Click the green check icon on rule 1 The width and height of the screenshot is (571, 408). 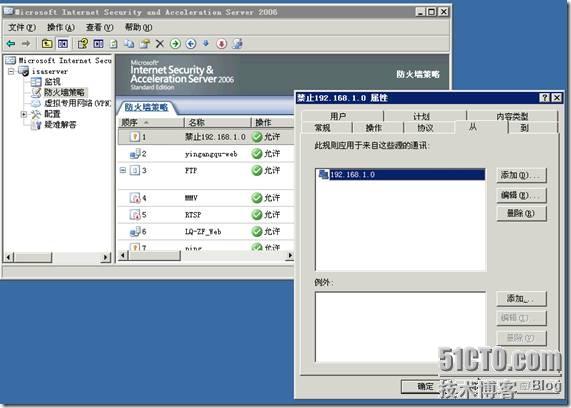click(257, 137)
